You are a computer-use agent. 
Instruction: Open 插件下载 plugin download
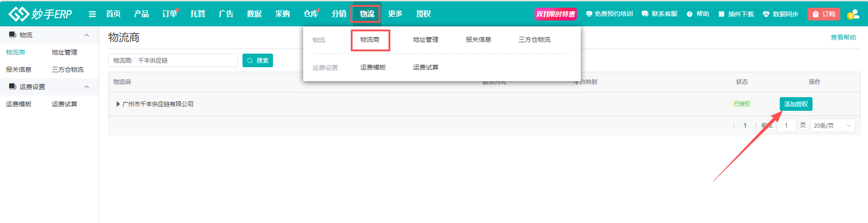point(736,14)
